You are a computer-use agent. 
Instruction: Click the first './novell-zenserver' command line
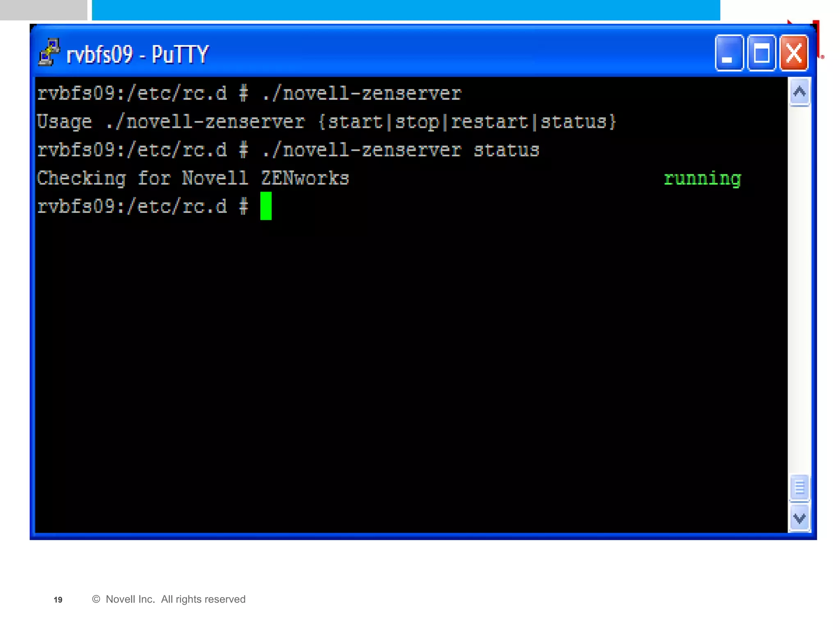(x=249, y=94)
